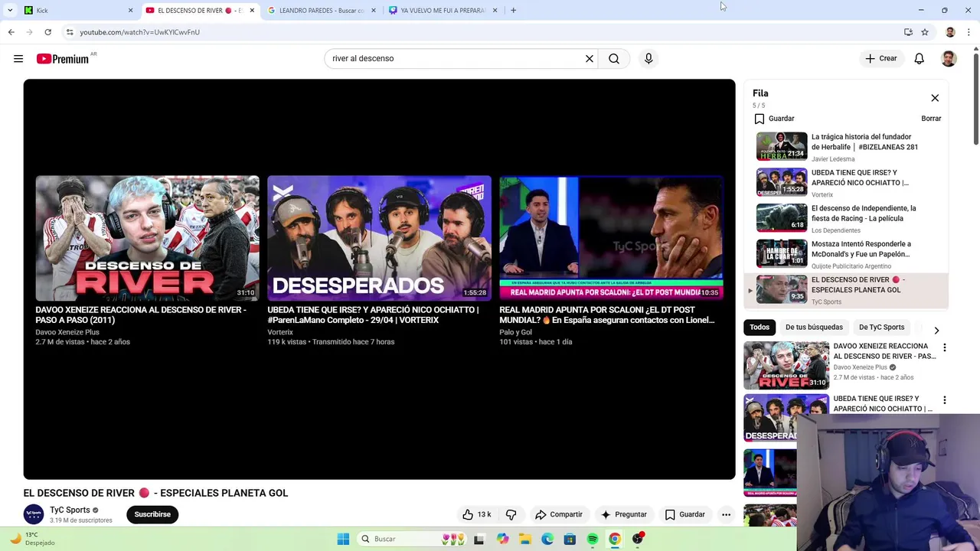
Task: Go to the YouTube Premium home logo
Action: (63, 59)
